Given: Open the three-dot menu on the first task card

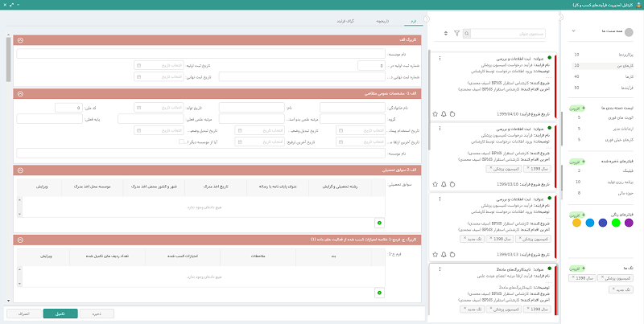Looking at the screenshot, I should coord(440,58).
